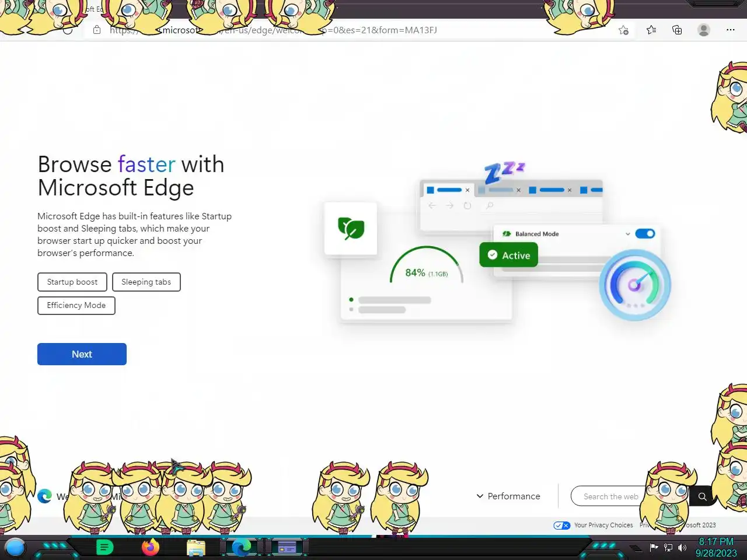Click the green leaf efficiency icon card
Screen dimensions: 747x560
tap(351, 228)
